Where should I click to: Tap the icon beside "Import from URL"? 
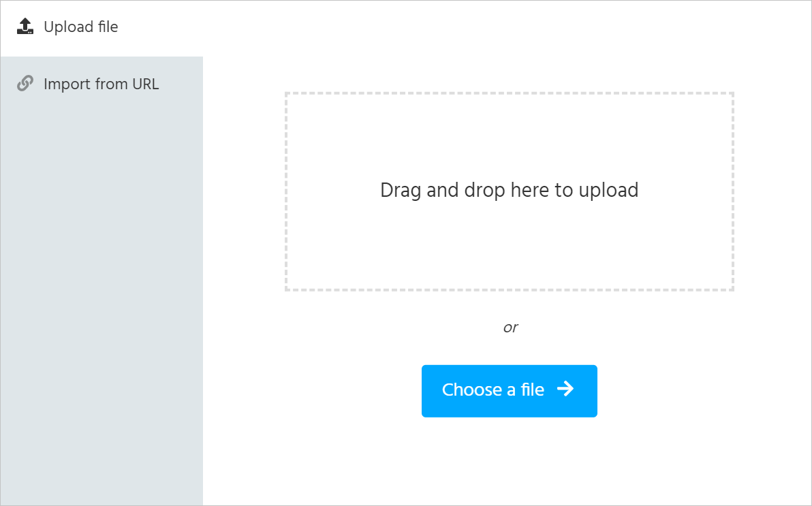(25, 84)
